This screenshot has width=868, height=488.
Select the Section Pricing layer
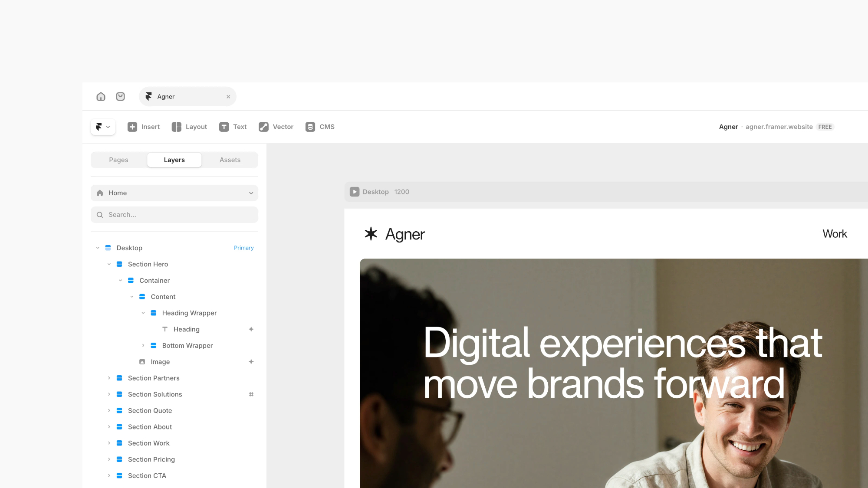tap(174, 459)
